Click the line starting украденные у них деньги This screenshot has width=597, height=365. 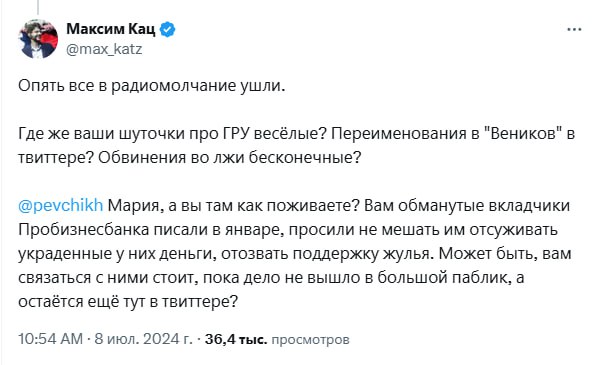[x=295, y=253]
